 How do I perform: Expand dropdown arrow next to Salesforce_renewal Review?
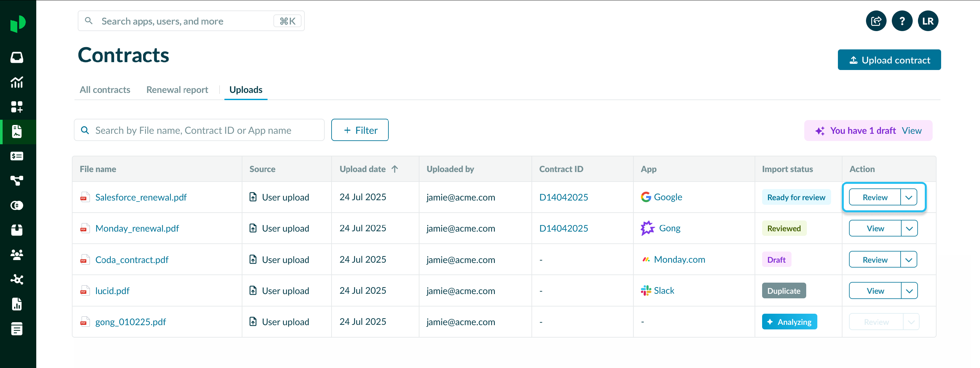(908, 197)
